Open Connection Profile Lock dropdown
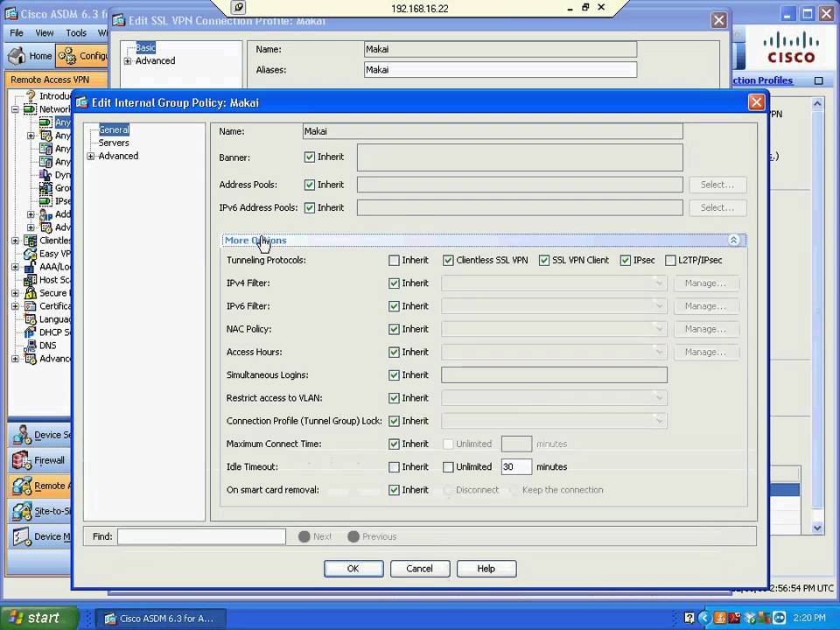This screenshot has width=840, height=630. tap(660, 422)
